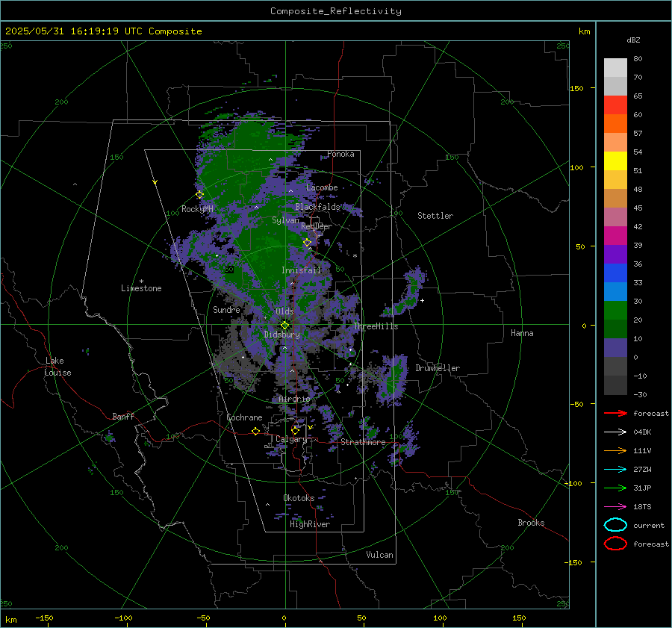Click the magenta 18TS arrow icon

coord(615,507)
